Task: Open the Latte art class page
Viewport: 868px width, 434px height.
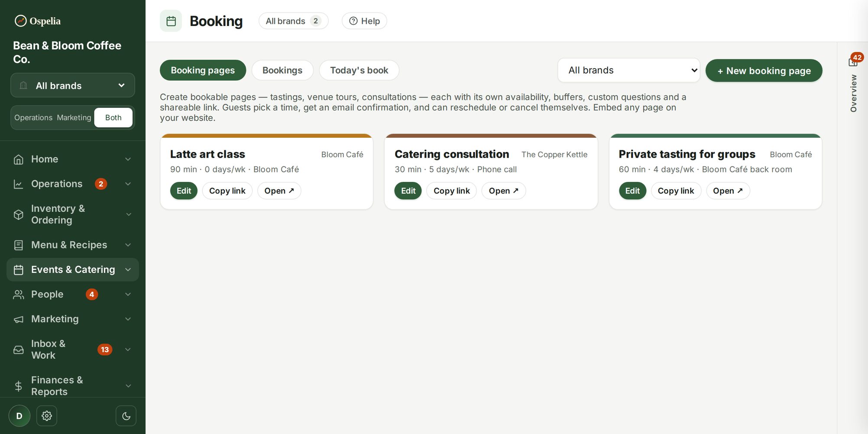Action: click(x=279, y=191)
